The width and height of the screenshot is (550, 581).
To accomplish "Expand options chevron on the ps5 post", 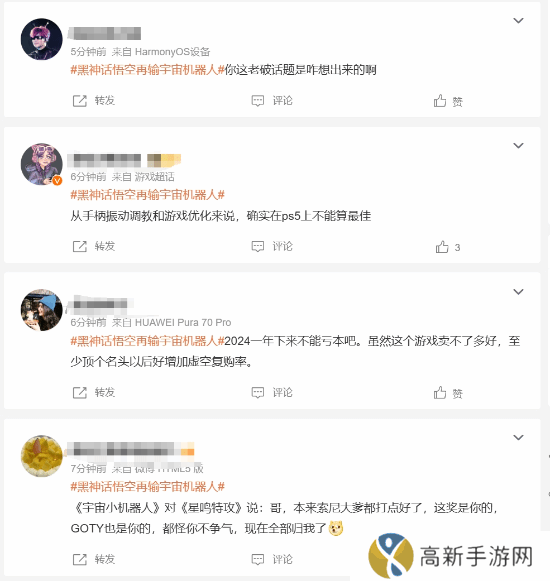I will 518,145.
